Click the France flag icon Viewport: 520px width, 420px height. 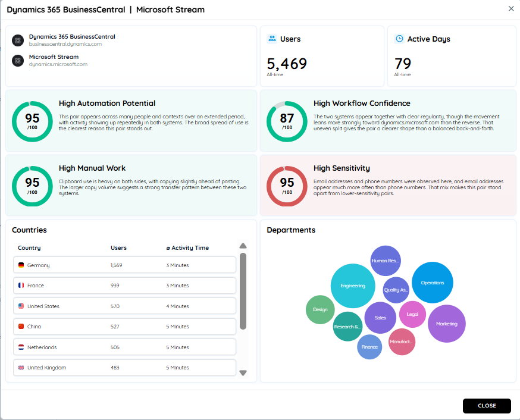(x=21, y=286)
